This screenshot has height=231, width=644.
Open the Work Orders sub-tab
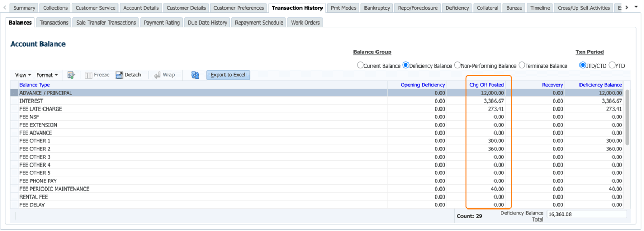point(305,23)
